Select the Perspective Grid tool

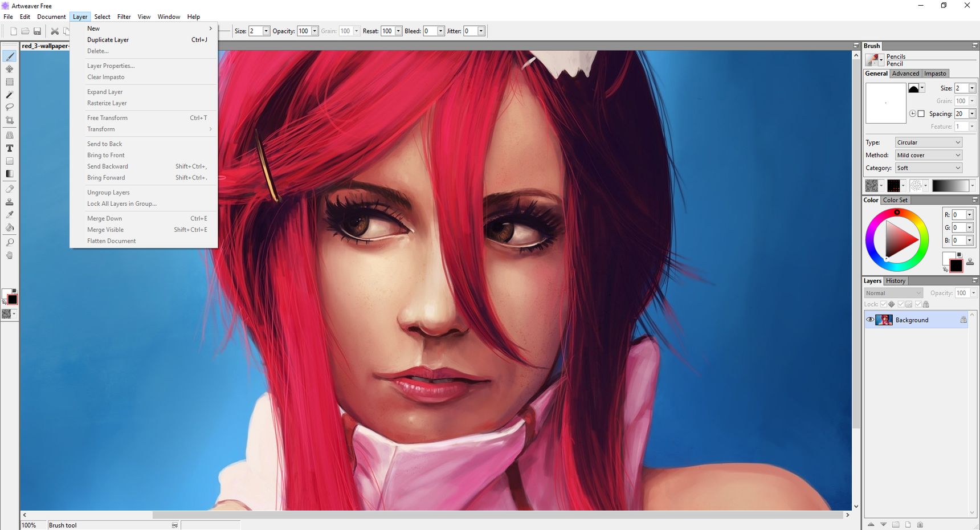(x=10, y=135)
